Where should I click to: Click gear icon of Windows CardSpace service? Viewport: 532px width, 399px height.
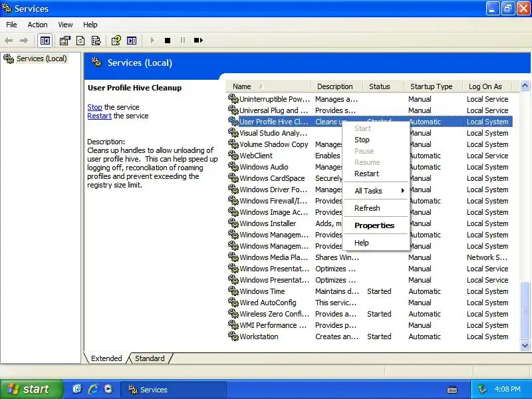(233, 178)
